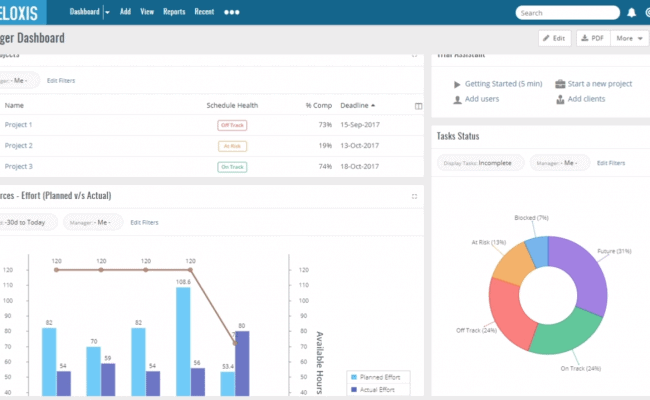Click Edit Filters in projects widget

tap(61, 80)
